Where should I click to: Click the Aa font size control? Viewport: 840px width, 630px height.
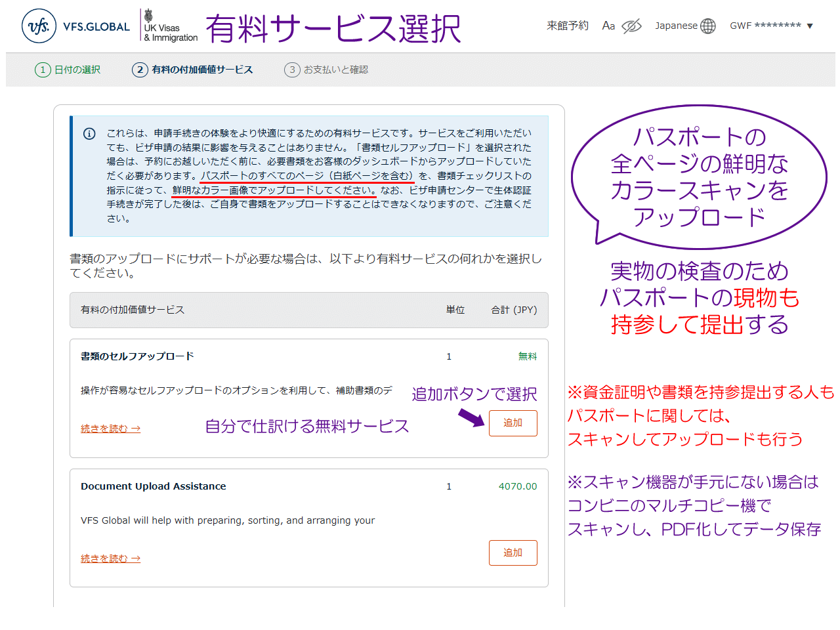point(608,26)
